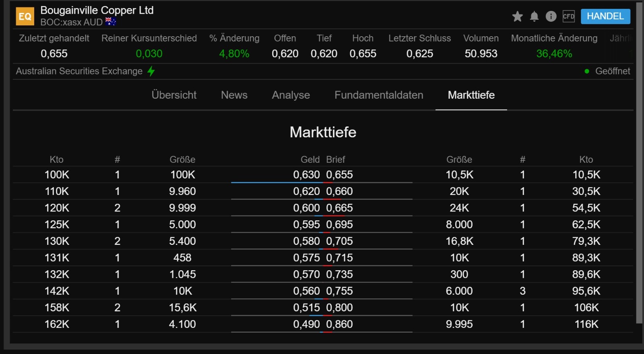The image size is (644, 354).
Task: Click the BOC:xasx AUD ticker symbol
Action: 72,22
